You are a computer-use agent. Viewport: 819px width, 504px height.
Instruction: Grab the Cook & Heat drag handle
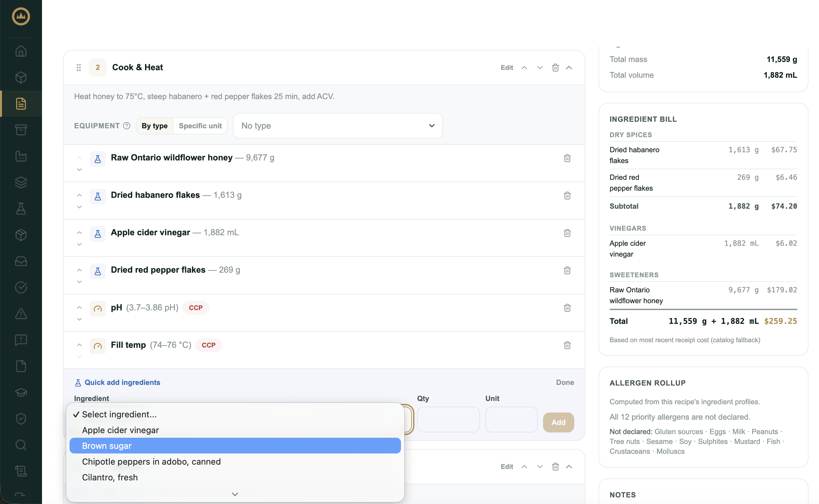click(79, 68)
